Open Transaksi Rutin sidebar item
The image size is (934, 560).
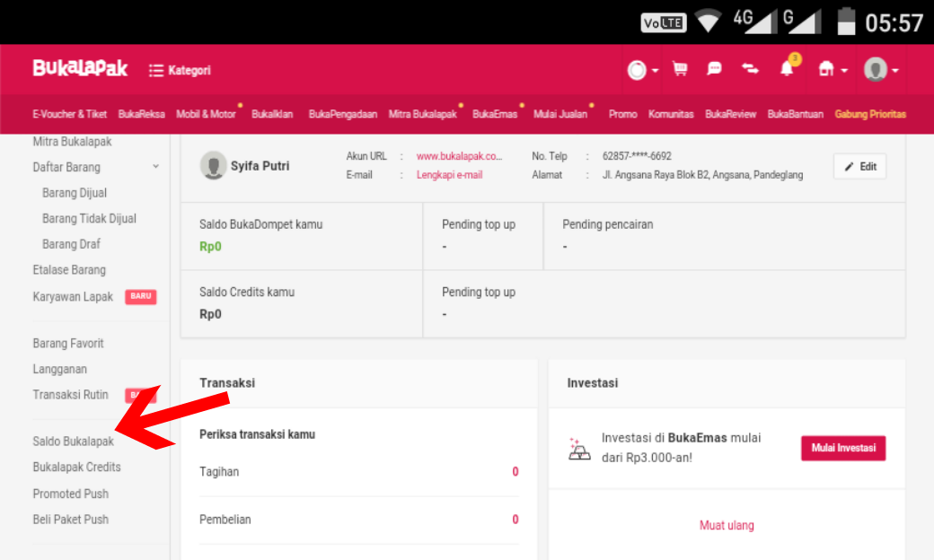click(70, 395)
